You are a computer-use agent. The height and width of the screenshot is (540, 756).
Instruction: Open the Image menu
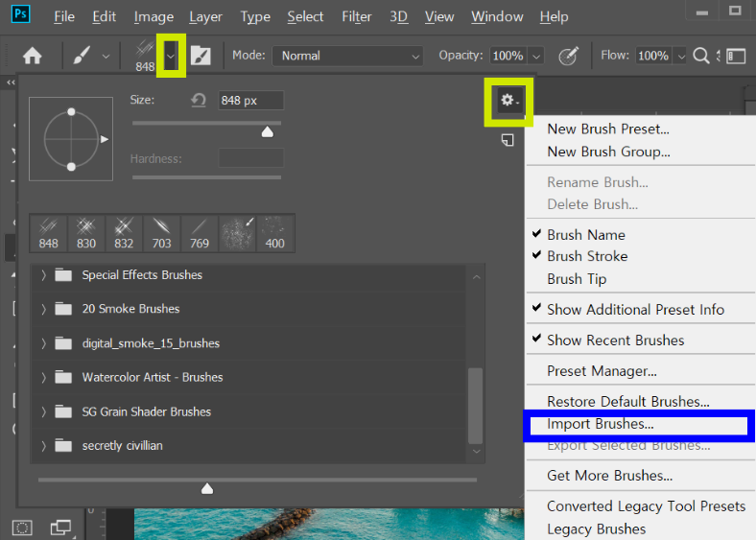[x=154, y=17]
